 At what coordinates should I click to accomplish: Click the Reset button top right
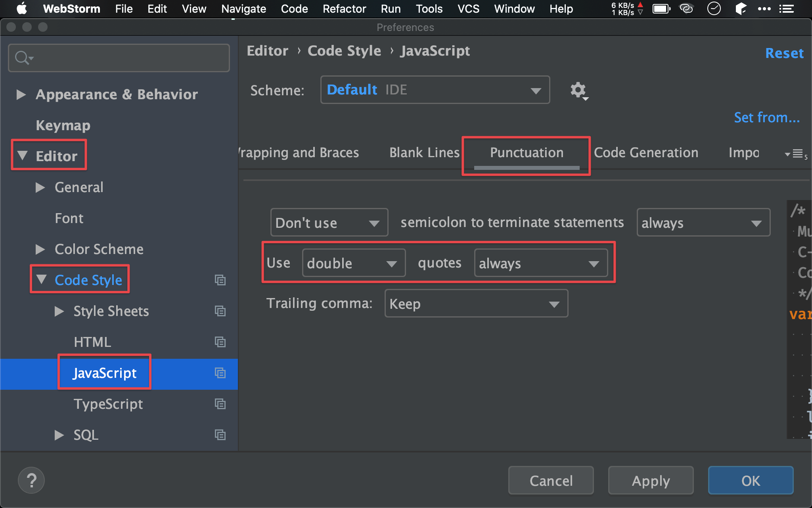tap(785, 53)
